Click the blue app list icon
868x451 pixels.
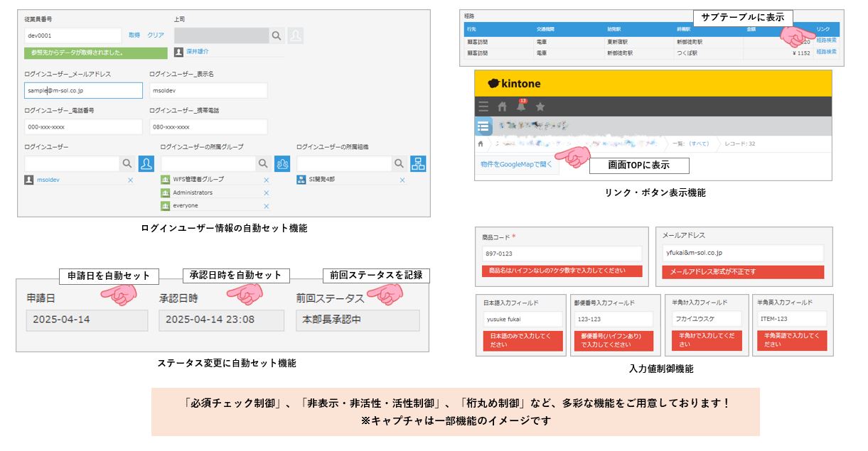point(484,126)
